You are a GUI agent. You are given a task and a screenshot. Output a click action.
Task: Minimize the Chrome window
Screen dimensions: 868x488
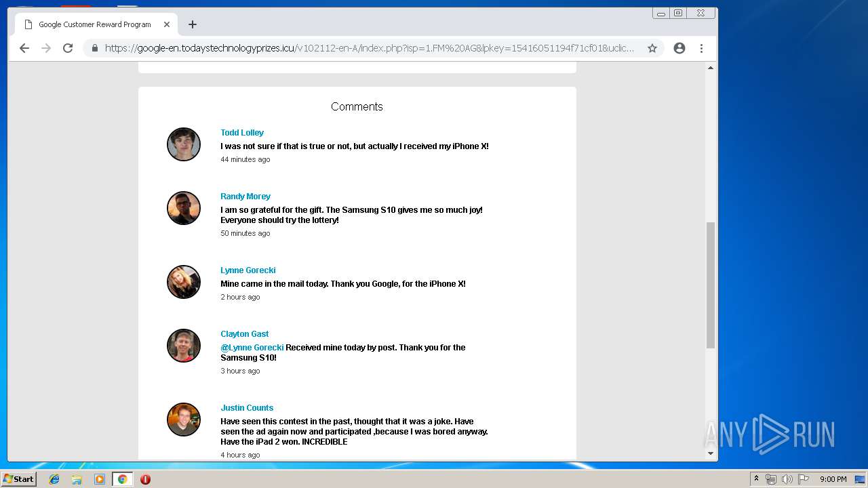(x=661, y=13)
